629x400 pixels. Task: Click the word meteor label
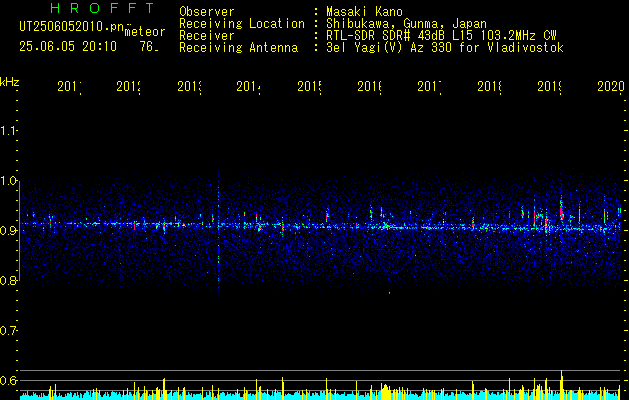point(145,32)
